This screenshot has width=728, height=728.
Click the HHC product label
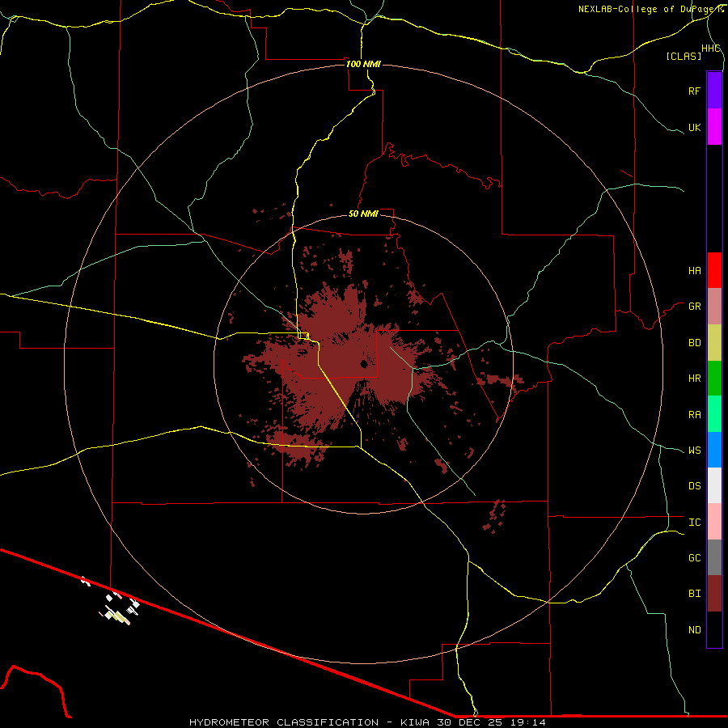coord(710,49)
